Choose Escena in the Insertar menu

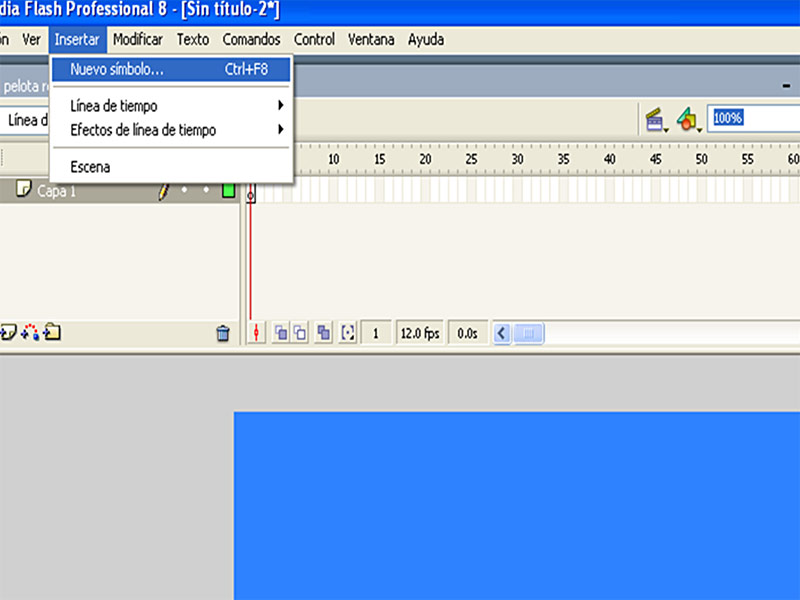[90, 167]
